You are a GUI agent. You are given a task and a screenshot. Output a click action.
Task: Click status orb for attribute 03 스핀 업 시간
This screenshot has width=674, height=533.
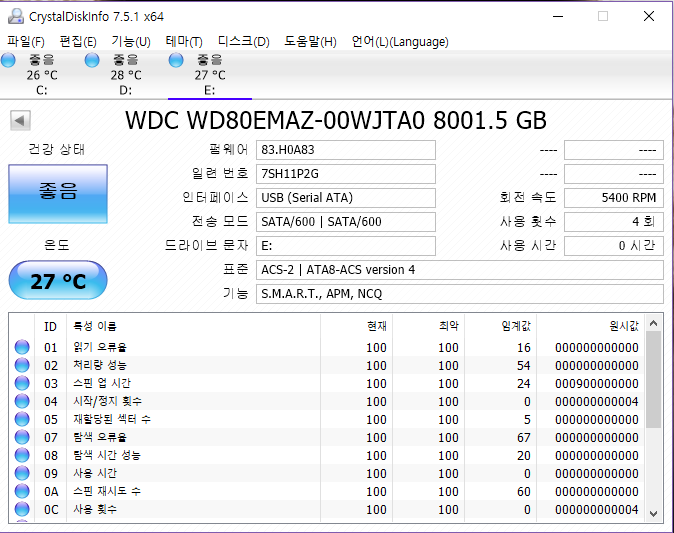point(22,383)
